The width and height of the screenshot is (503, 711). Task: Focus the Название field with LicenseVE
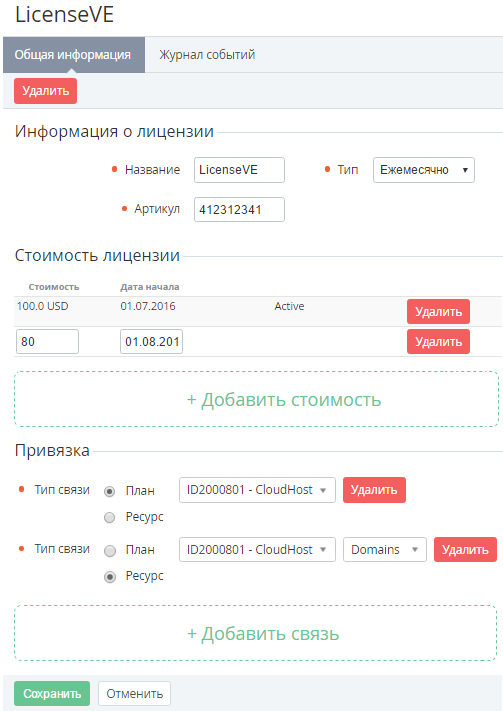click(x=239, y=170)
